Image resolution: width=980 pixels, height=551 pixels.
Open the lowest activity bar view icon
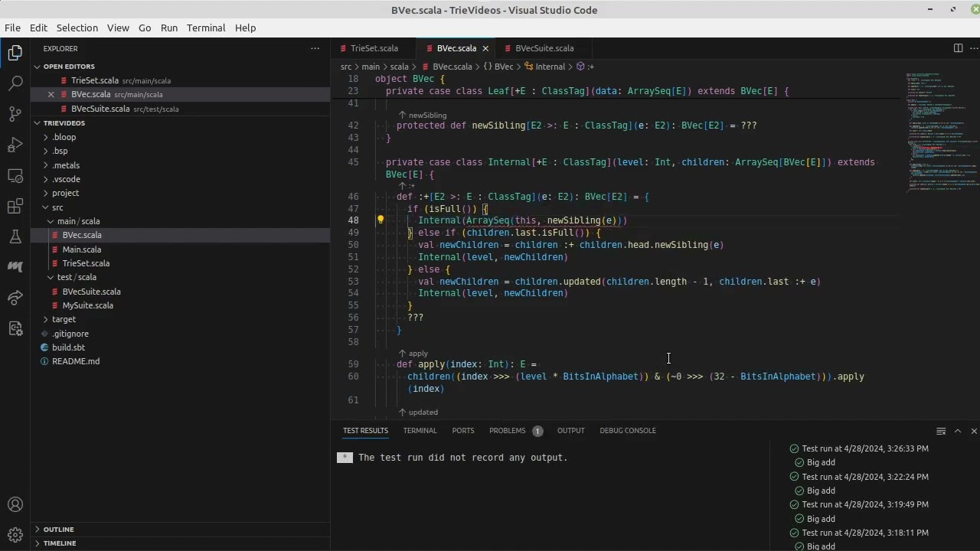click(15, 328)
